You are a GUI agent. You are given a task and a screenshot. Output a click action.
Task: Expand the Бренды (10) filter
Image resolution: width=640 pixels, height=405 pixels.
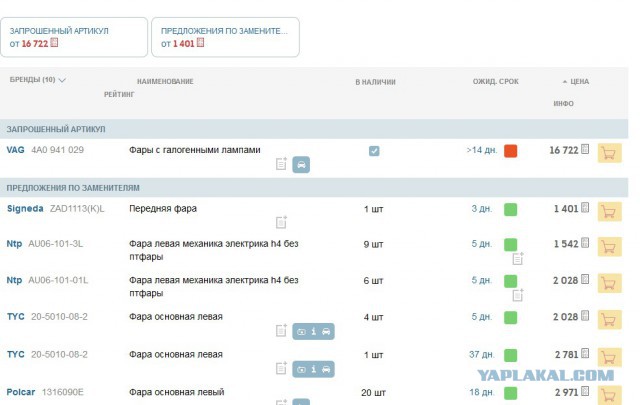point(38,80)
